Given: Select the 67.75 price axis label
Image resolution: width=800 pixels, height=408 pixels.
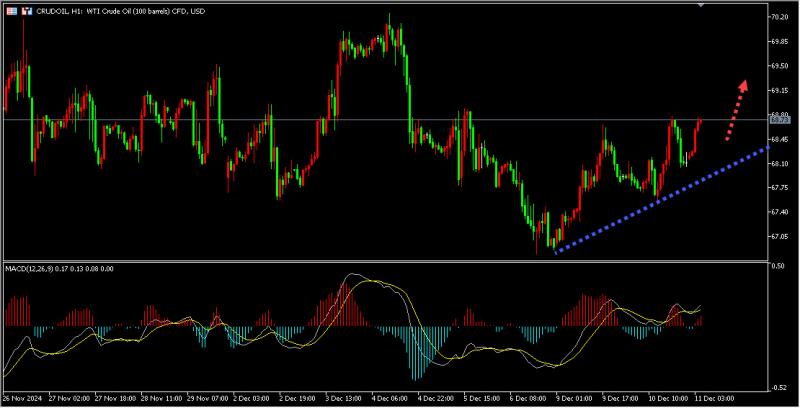Looking at the screenshot, I should pyautogui.click(x=780, y=188).
